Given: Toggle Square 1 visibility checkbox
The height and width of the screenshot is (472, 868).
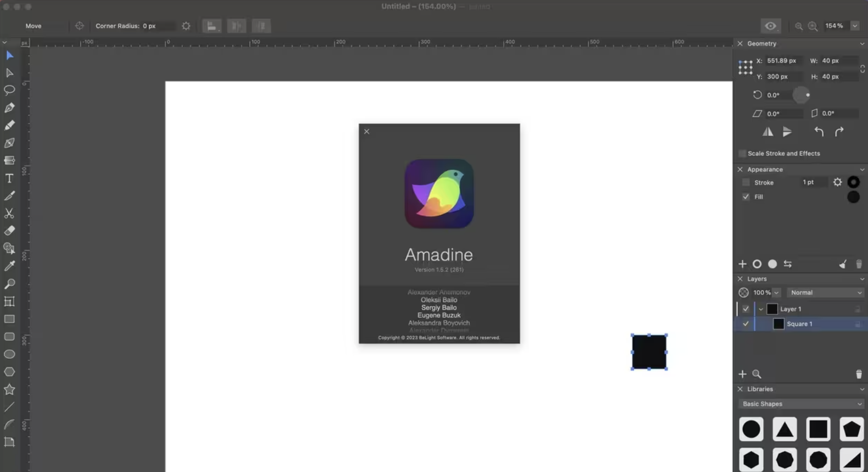Looking at the screenshot, I should pyautogui.click(x=746, y=324).
